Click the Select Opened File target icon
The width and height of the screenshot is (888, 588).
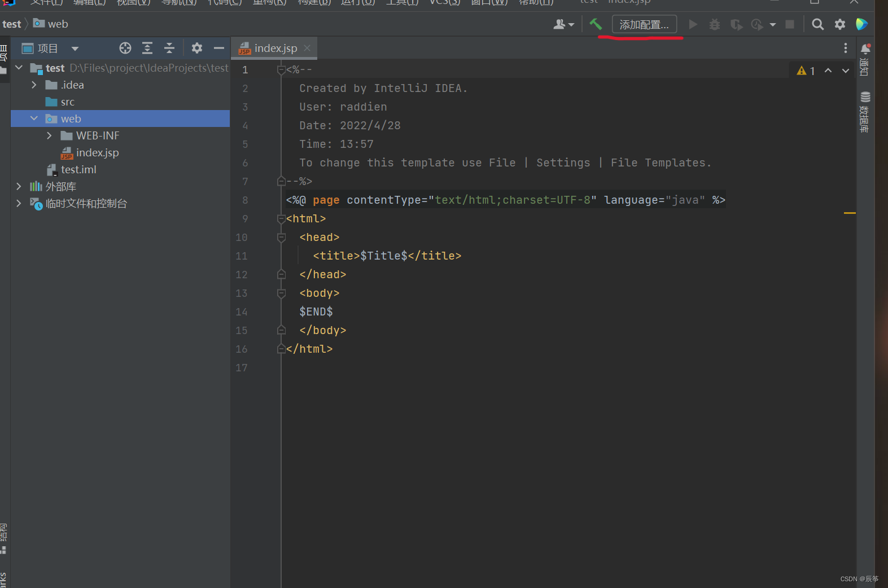click(125, 48)
